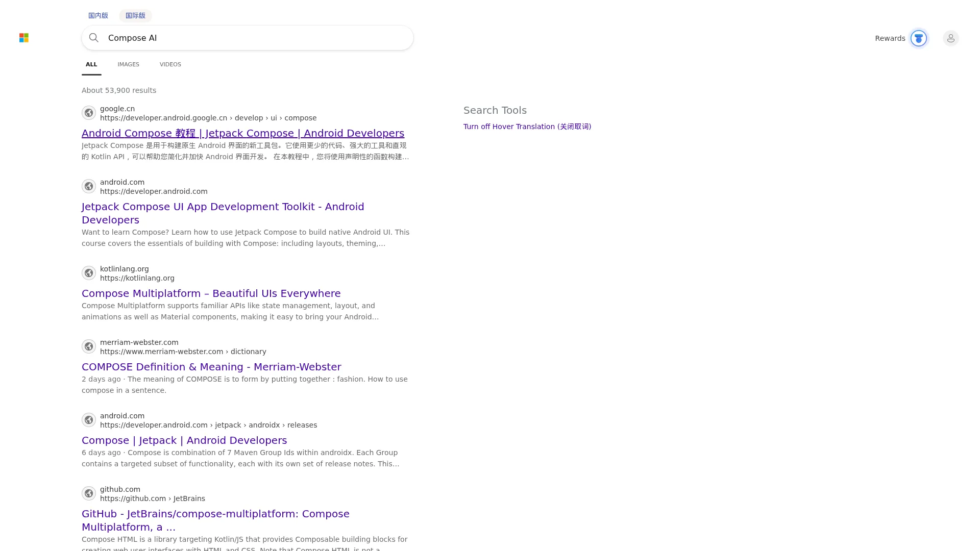Click the google.cn site name

[117, 109]
